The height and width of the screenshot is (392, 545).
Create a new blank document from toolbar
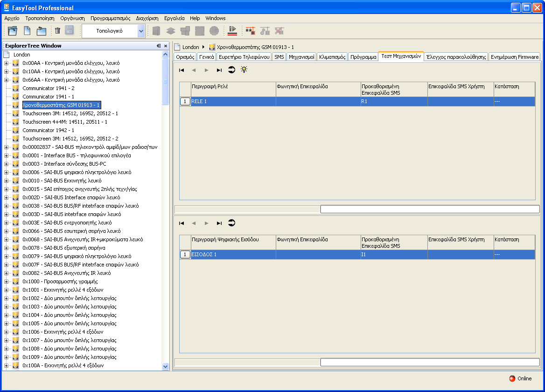click(x=27, y=31)
